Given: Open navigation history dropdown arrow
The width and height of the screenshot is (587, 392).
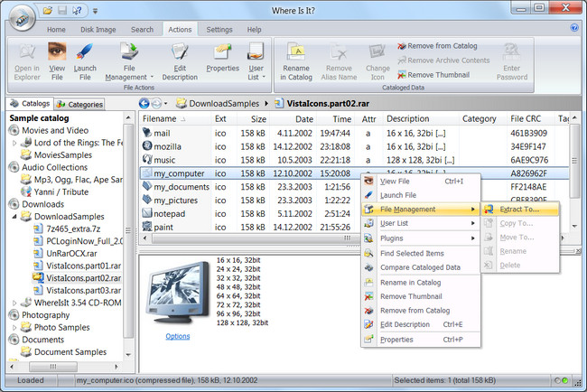Looking at the screenshot, I should point(166,104).
